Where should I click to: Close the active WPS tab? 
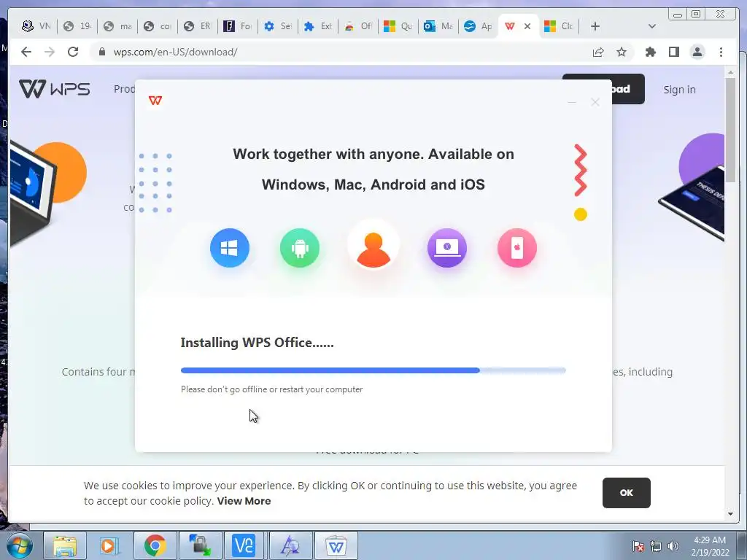pyautogui.click(x=527, y=26)
